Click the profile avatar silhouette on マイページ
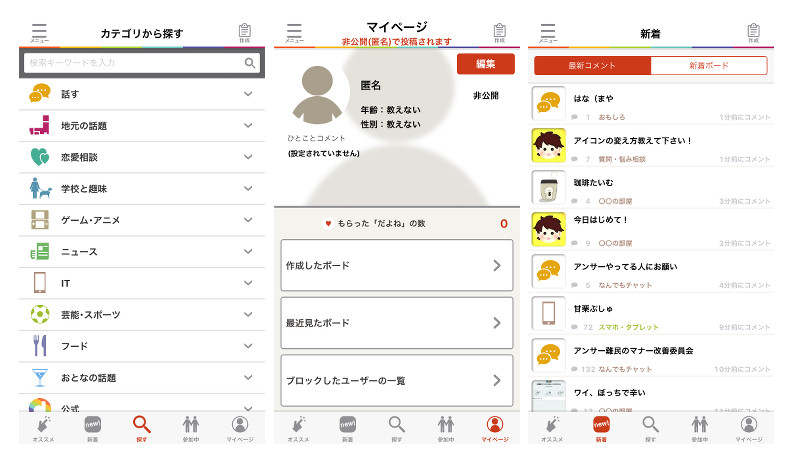The height and width of the screenshot is (459, 800). coord(317,95)
